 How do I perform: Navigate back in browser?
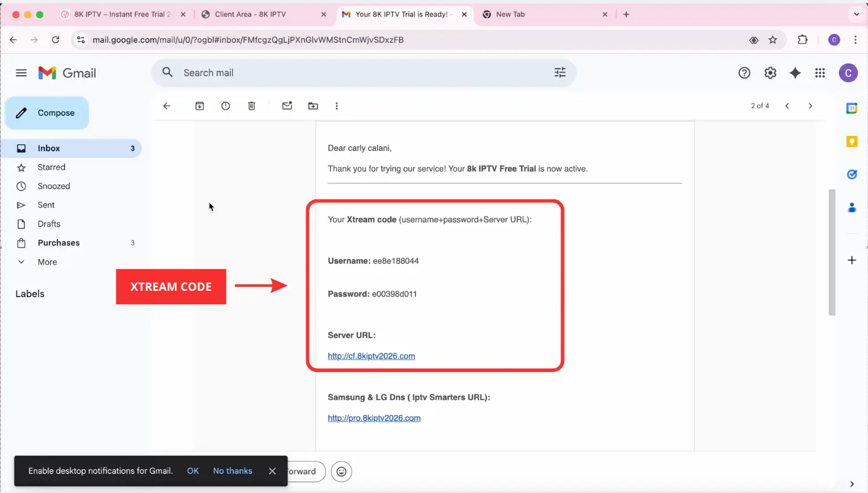(x=13, y=40)
